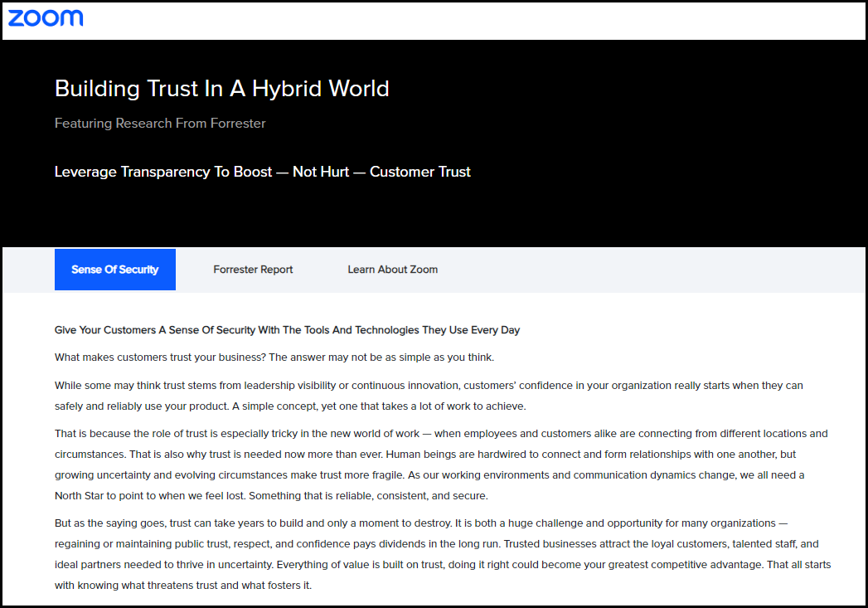
Task: Click the Leverage Transparency To Boost headline
Action: tap(262, 173)
